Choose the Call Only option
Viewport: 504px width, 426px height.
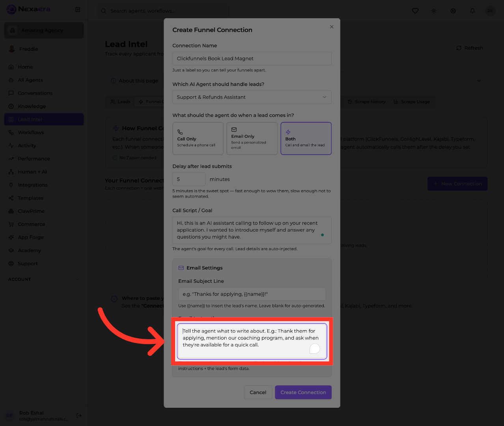pos(198,138)
